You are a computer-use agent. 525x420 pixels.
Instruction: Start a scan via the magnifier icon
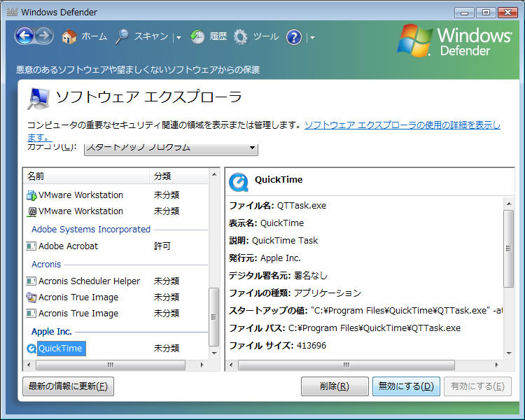(x=122, y=36)
